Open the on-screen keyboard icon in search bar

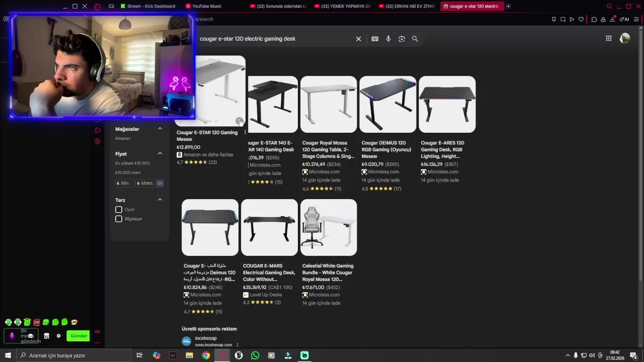[375, 39]
